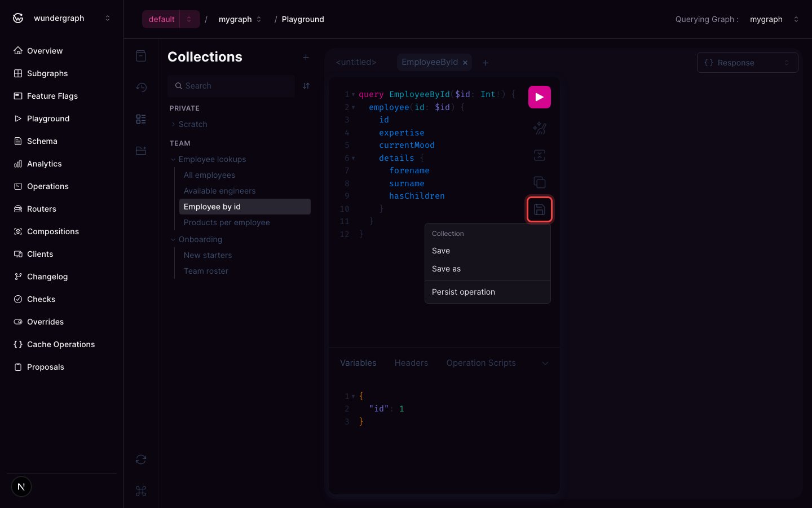
Task: Choose Save as from the menu
Action: tap(488, 269)
